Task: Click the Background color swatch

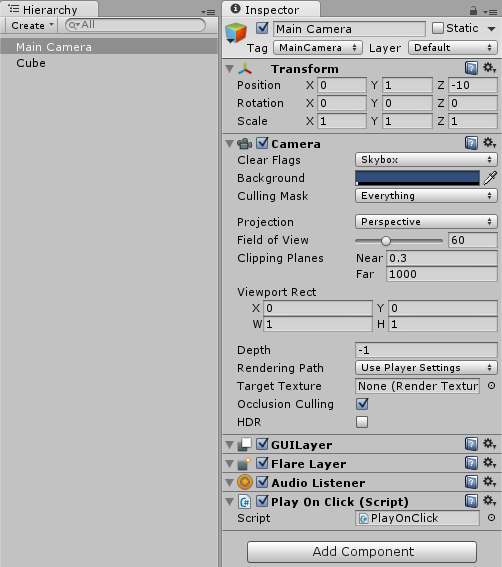Action: [x=417, y=178]
